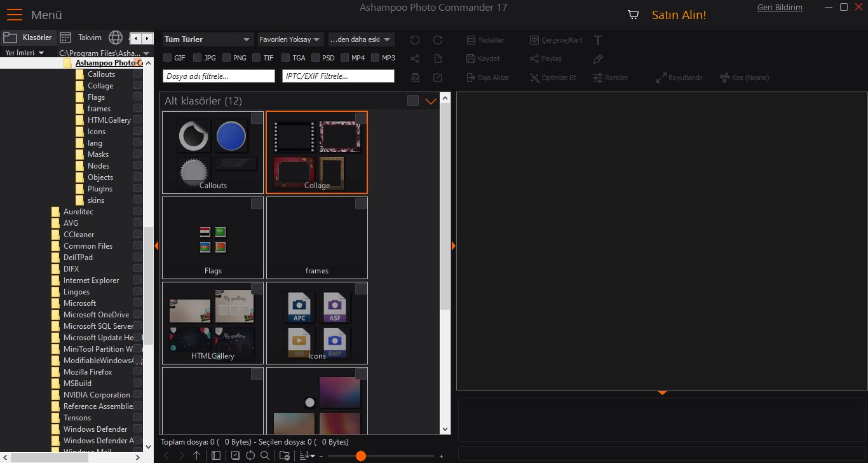Check the Callouts thumbnail selection box
The height and width of the screenshot is (463, 868).
coord(257,118)
